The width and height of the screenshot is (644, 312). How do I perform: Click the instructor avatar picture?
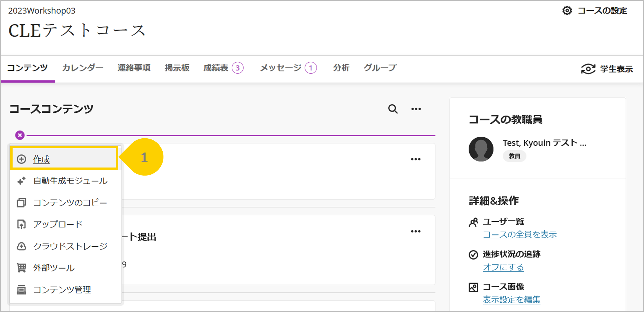coord(481,149)
